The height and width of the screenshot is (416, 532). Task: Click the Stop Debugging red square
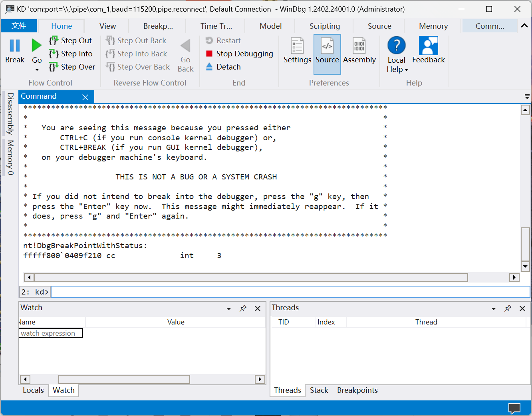click(x=209, y=54)
